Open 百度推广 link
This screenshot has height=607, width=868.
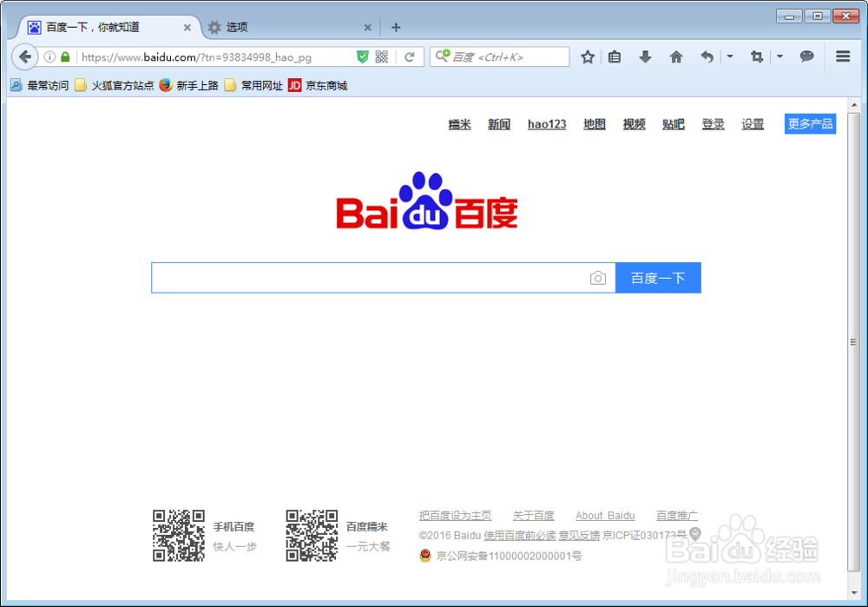(x=676, y=516)
